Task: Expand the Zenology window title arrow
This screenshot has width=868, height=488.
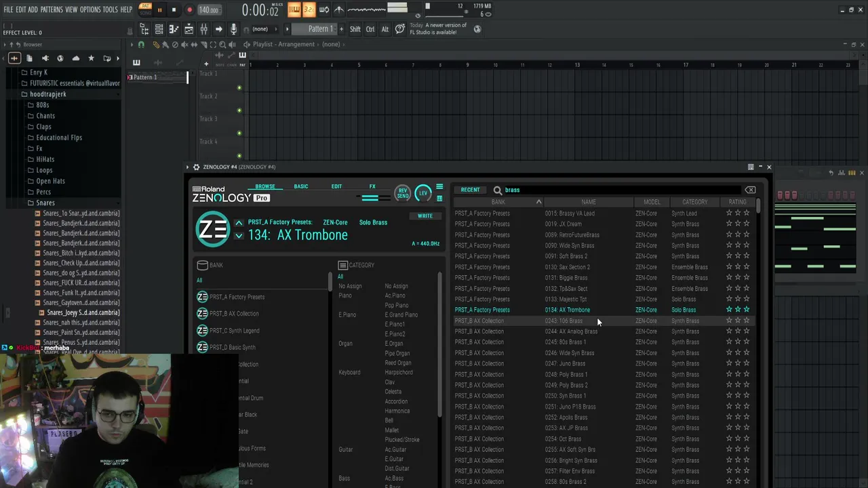Action: [x=188, y=167]
